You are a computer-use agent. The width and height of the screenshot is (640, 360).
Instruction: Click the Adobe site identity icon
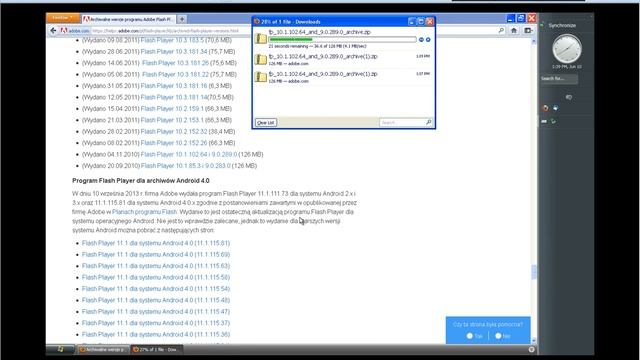pyautogui.click(x=64, y=31)
